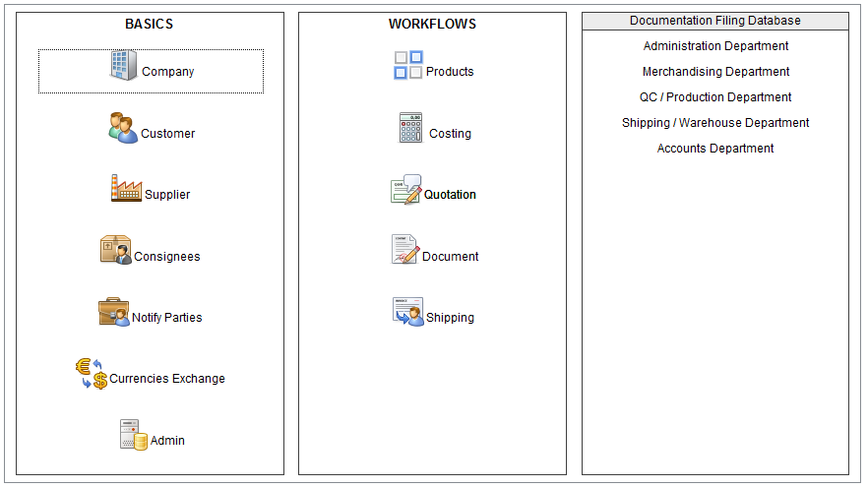Click the Currencies Exchange text label

[x=166, y=379]
